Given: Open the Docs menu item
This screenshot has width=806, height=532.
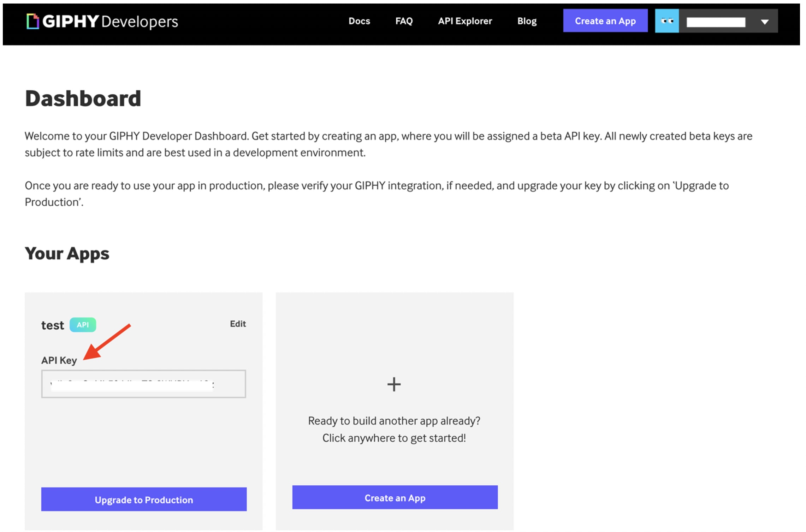Looking at the screenshot, I should (x=359, y=21).
